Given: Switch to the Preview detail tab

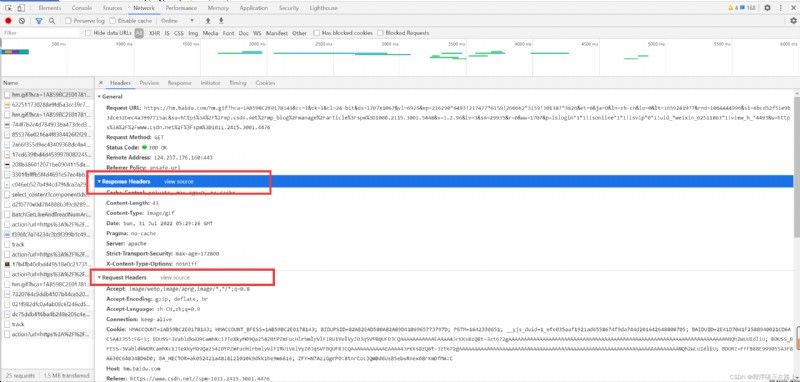Looking at the screenshot, I should [x=149, y=83].
